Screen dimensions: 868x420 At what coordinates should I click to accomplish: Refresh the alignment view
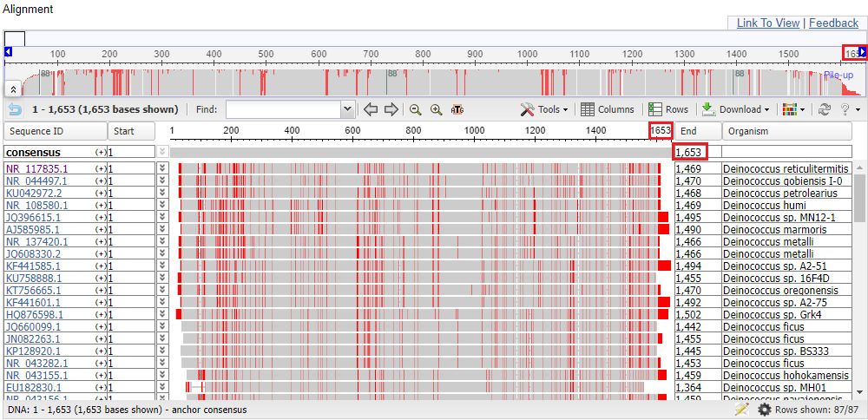[825, 109]
